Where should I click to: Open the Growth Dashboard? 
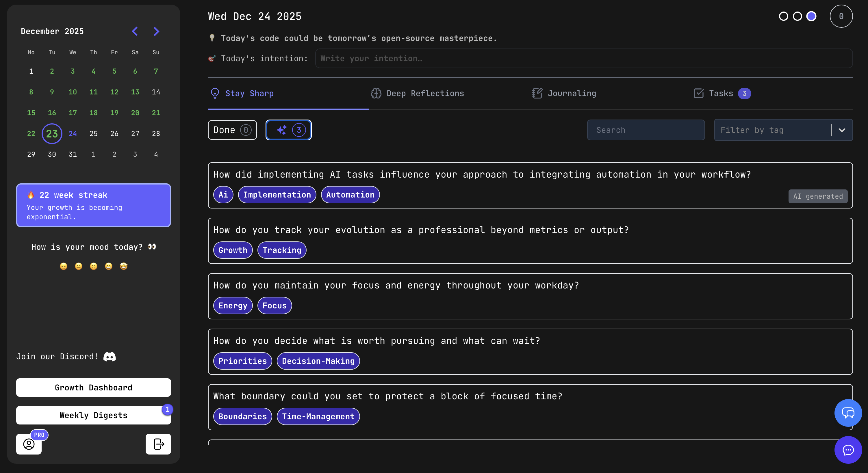coord(93,388)
